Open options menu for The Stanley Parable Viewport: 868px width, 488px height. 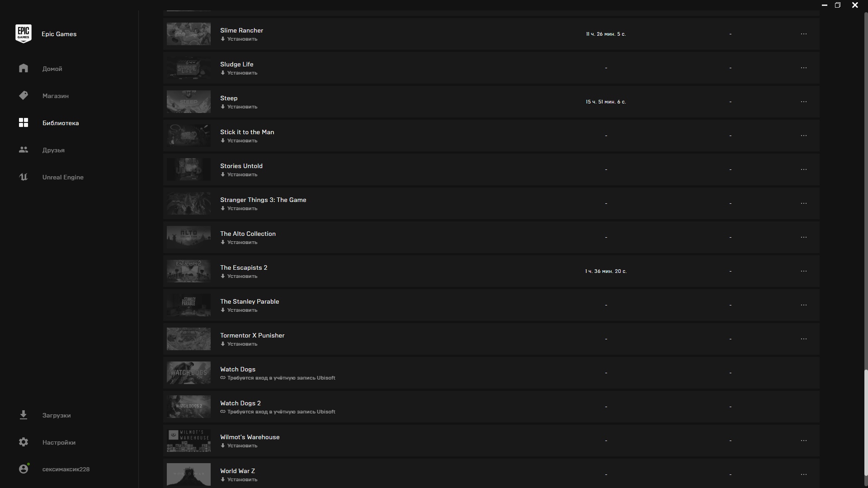click(803, 305)
